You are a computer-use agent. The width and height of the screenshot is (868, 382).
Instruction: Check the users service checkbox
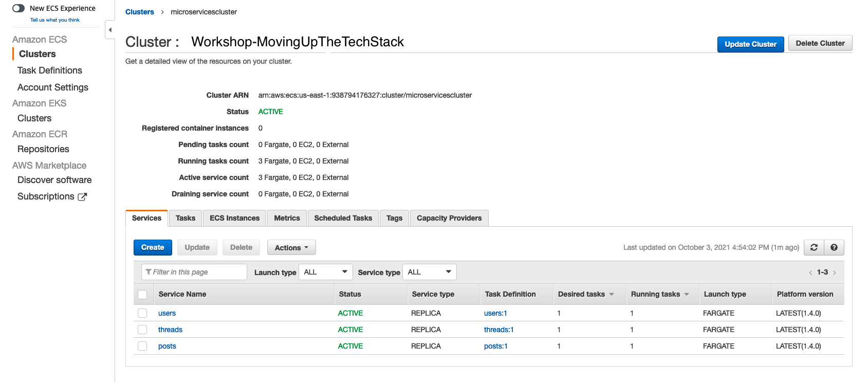(142, 313)
